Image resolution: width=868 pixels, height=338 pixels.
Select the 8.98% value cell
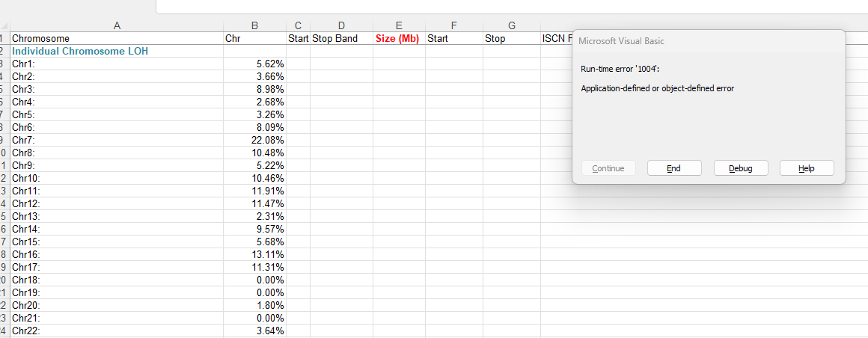pos(254,89)
